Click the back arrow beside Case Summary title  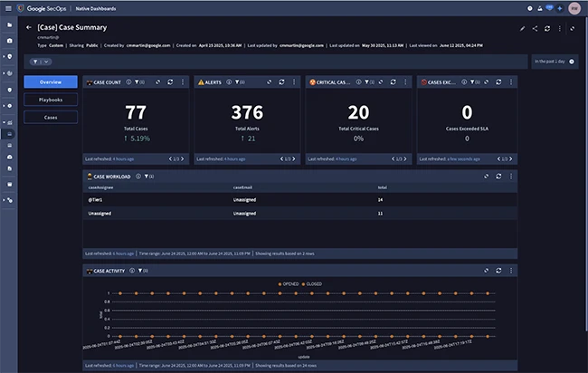(x=29, y=28)
